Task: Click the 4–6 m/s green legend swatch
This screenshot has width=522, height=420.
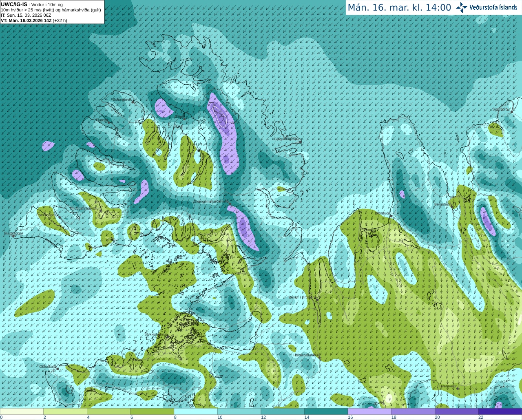Action: [108, 411]
